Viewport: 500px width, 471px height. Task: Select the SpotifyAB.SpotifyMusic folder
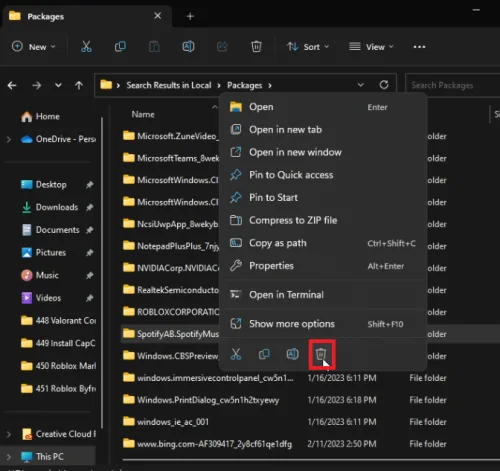click(170, 334)
